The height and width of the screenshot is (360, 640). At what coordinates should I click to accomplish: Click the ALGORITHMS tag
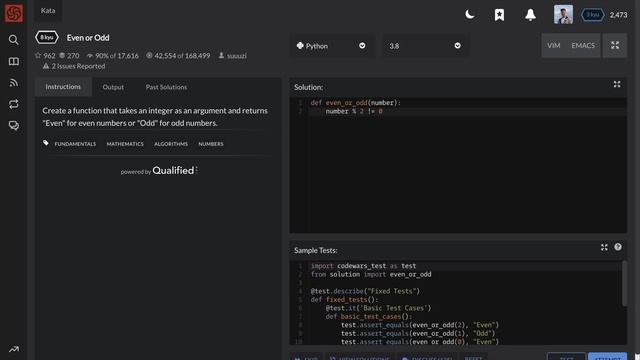click(171, 144)
